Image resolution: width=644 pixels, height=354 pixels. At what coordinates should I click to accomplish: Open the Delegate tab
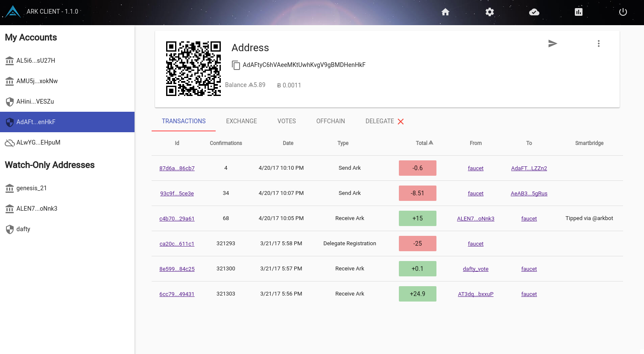pyautogui.click(x=380, y=121)
